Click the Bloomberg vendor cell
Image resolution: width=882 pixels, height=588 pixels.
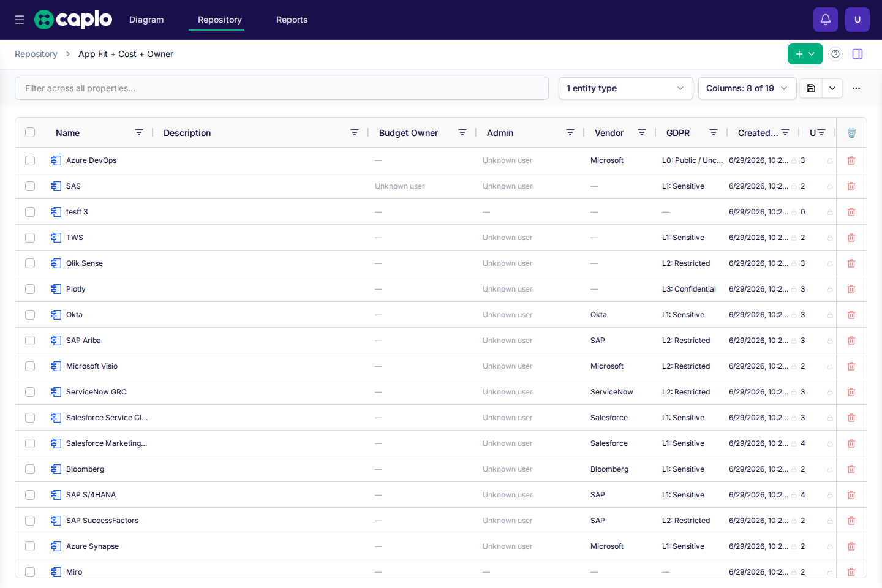click(x=609, y=469)
